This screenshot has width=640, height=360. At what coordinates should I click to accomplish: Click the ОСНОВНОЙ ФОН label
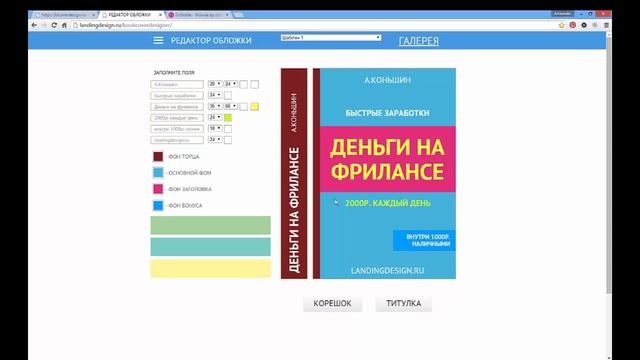click(x=189, y=173)
